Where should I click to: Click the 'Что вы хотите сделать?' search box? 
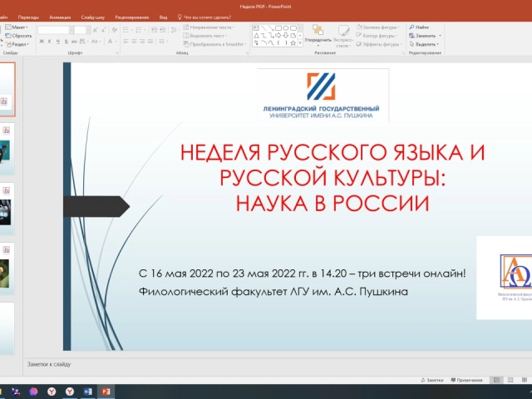(x=204, y=17)
